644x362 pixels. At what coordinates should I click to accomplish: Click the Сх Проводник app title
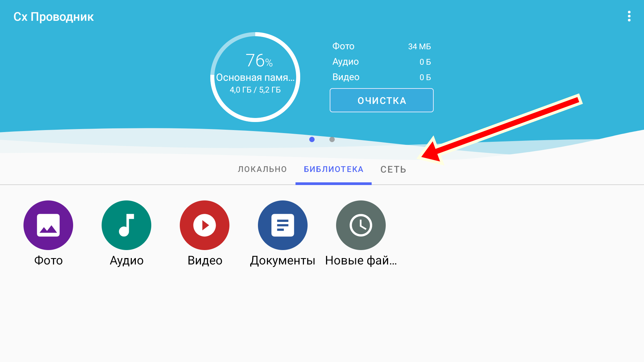(54, 17)
